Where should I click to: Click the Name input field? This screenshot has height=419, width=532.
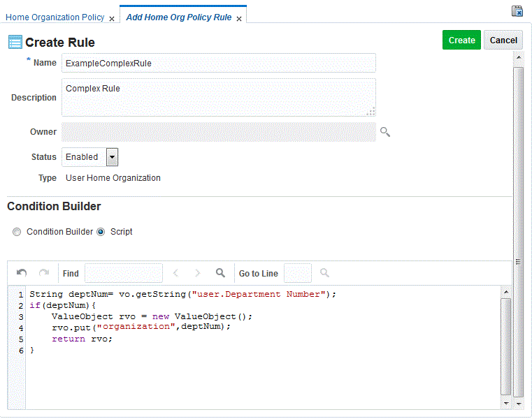(219, 63)
